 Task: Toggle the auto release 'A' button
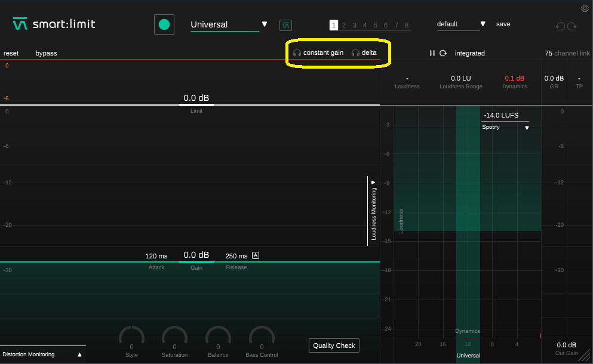point(256,255)
